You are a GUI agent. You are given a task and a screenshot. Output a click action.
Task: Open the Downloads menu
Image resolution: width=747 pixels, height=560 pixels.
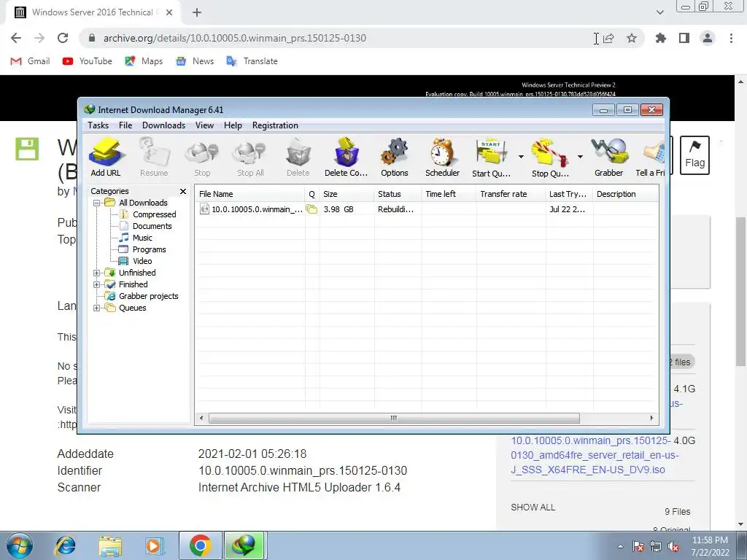point(163,125)
